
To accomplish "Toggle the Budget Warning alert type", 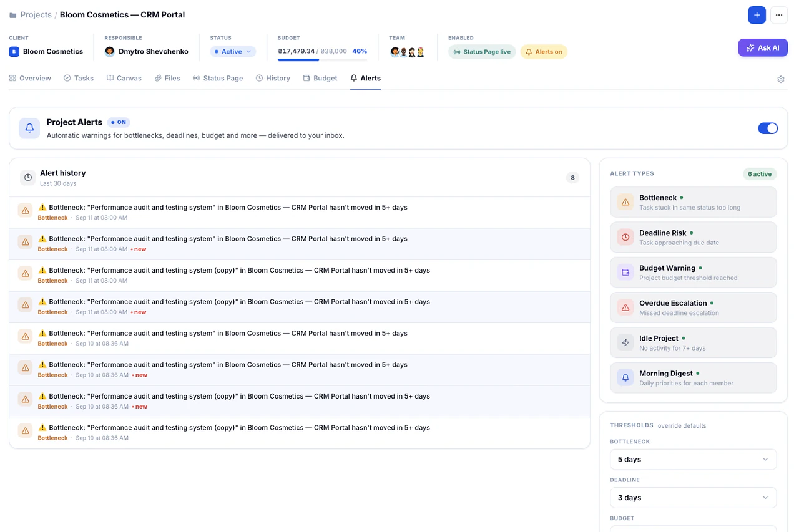I will pyautogui.click(x=694, y=273).
